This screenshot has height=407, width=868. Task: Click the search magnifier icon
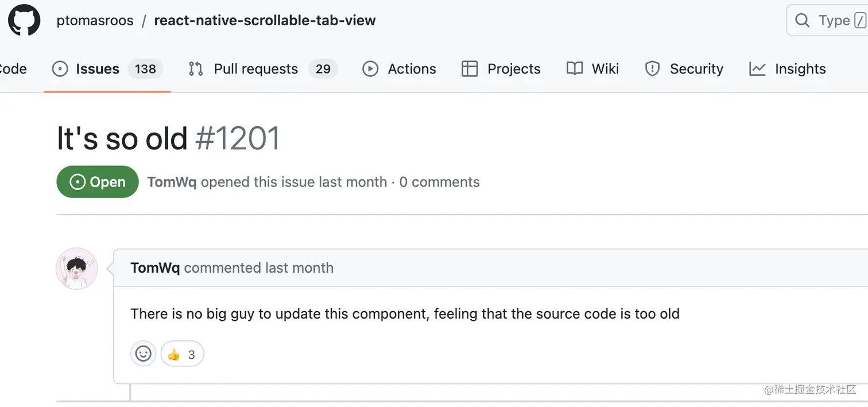pyautogui.click(x=802, y=21)
